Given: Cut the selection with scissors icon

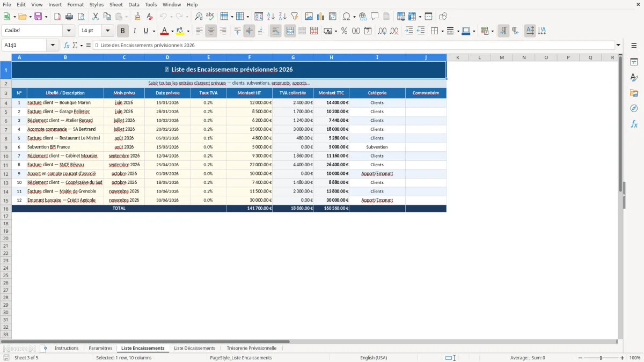Looking at the screenshot, I should tap(96, 17).
